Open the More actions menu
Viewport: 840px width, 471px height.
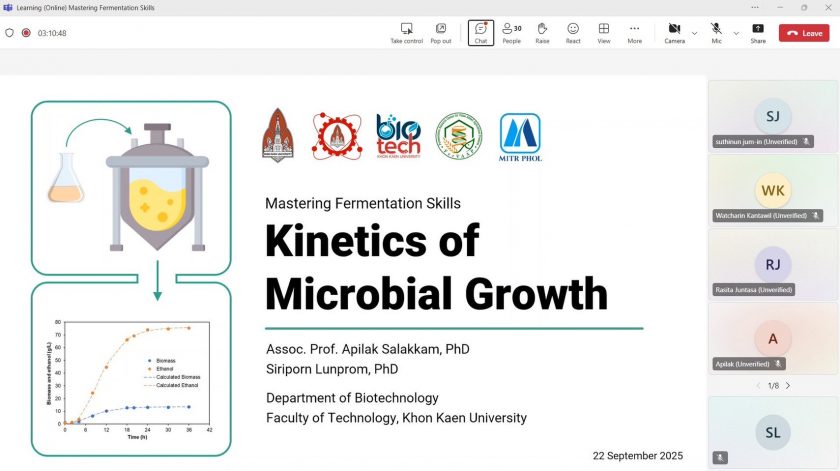634,33
